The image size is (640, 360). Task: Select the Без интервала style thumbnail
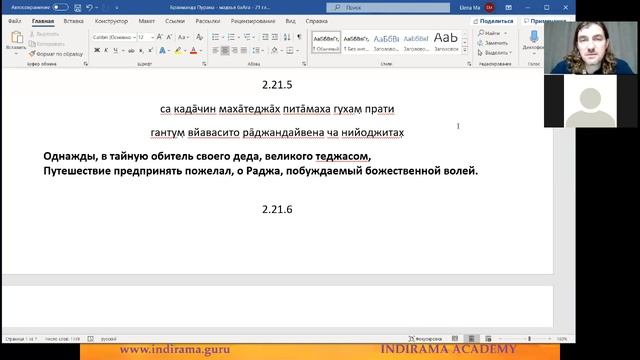point(356,42)
